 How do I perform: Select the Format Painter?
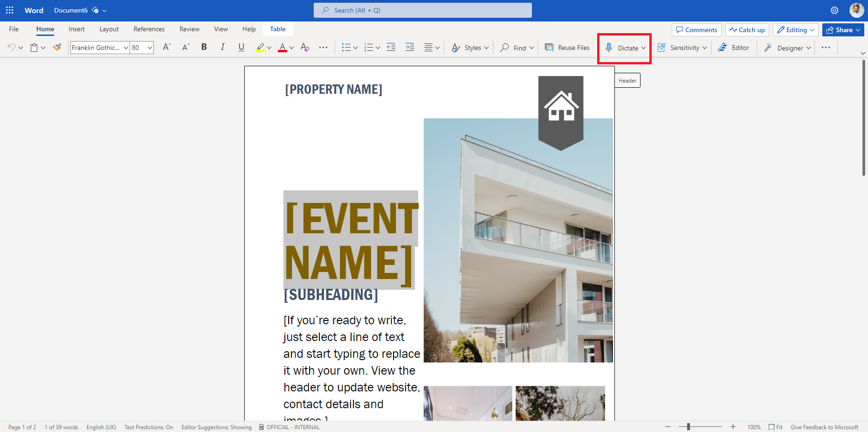tap(57, 47)
